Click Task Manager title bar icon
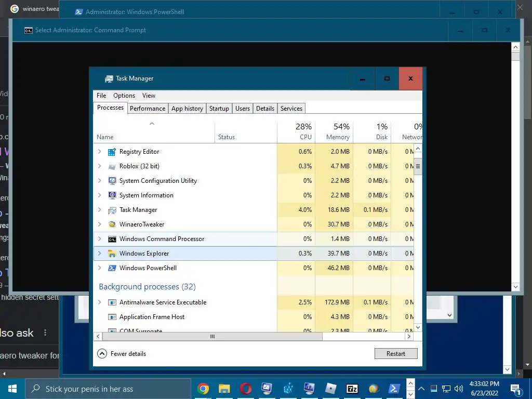The width and height of the screenshot is (532, 399). (x=109, y=79)
